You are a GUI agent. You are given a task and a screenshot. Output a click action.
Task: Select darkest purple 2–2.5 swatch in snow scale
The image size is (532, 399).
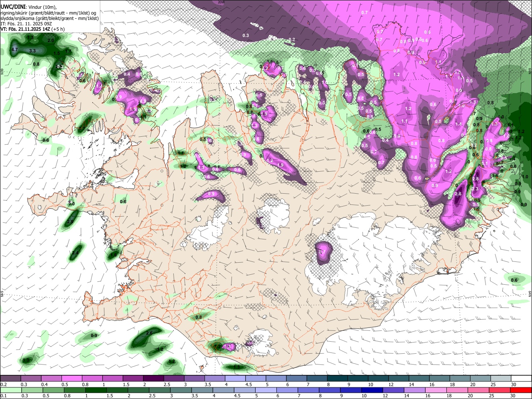click(x=154, y=379)
